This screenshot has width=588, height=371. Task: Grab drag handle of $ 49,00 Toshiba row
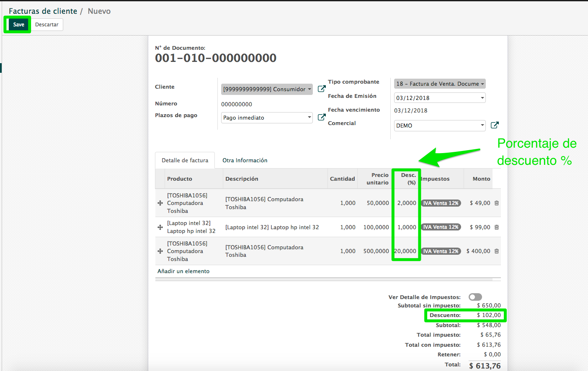160,203
